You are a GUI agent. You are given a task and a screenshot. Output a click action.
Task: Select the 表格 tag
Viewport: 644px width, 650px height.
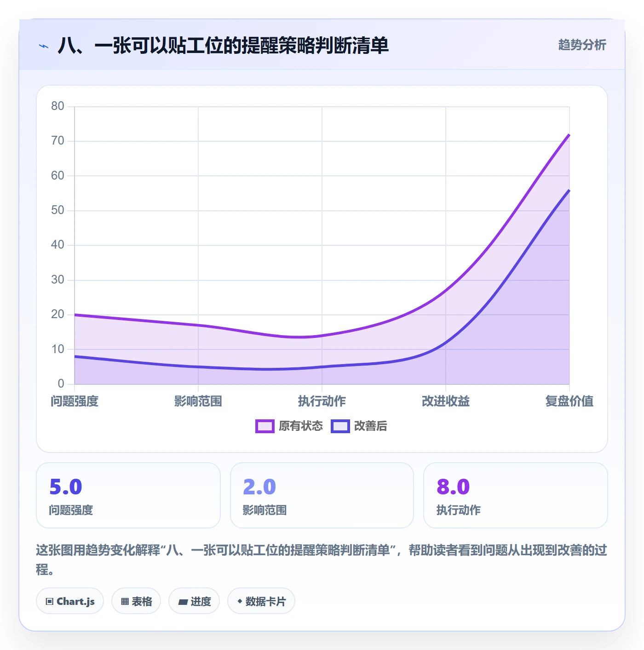(x=136, y=601)
